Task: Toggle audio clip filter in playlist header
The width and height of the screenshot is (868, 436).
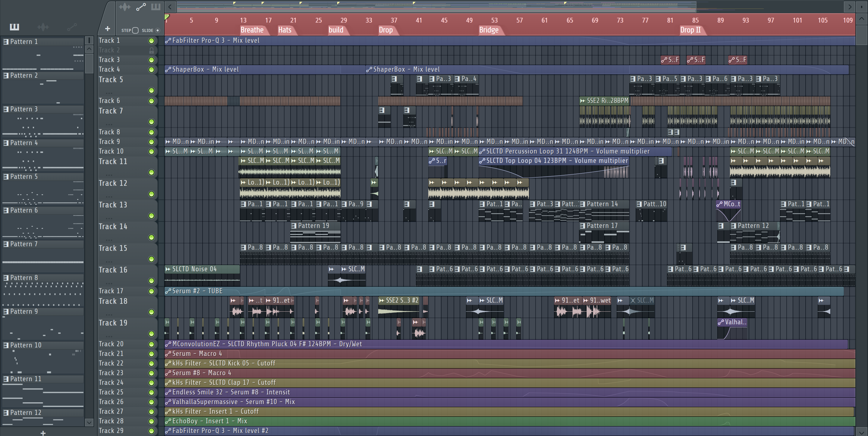Action: pyautogui.click(x=124, y=7)
